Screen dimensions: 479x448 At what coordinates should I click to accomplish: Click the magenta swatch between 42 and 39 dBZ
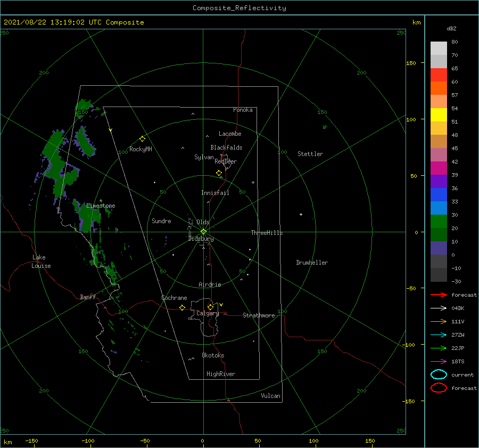point(439,168)
